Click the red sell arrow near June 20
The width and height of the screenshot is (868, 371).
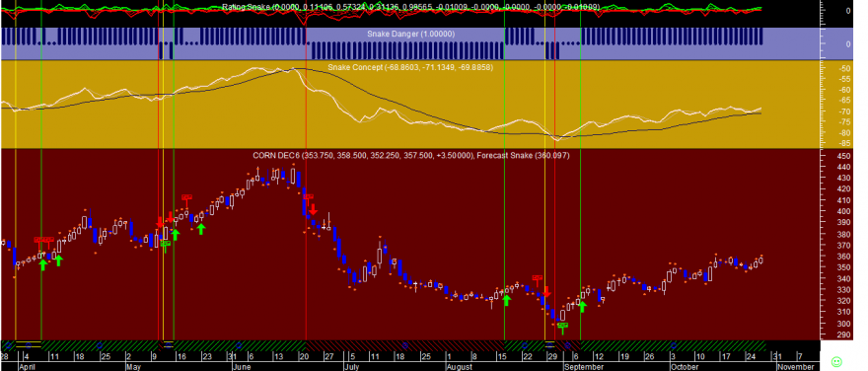coord(313,209)
